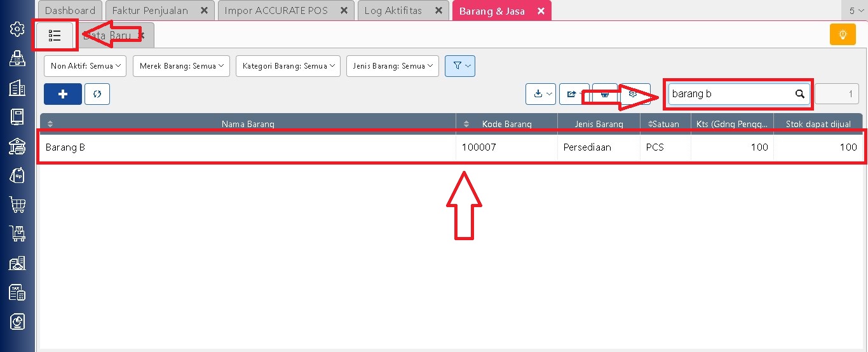Open the TAX module icon
The width and height of the screenshot is (868, 352).
pos(17,292)
